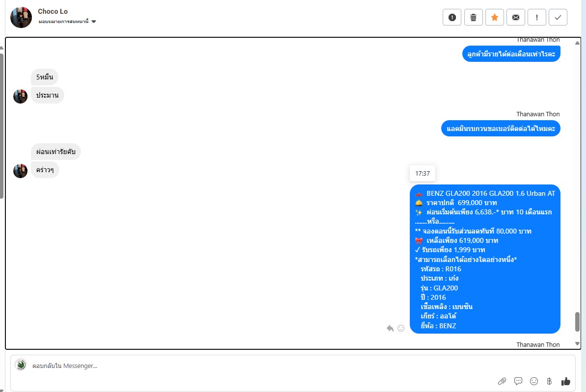Click the baht payment icon
The height and width of the screenshot is (392, 586).
[x=549, y=381]
